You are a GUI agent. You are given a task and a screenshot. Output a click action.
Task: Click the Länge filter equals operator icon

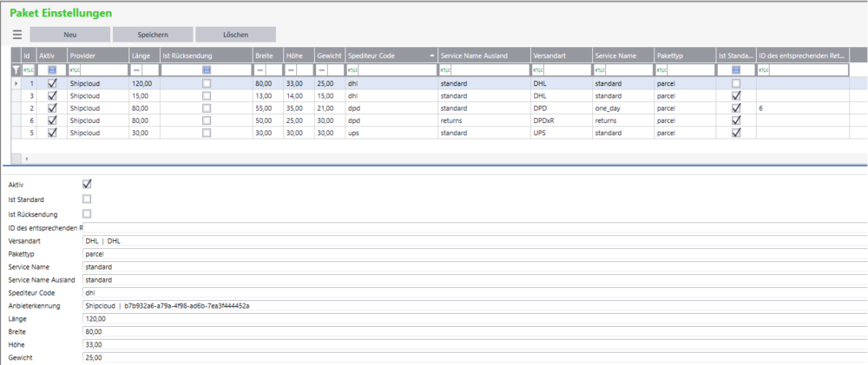pos(135,69)
